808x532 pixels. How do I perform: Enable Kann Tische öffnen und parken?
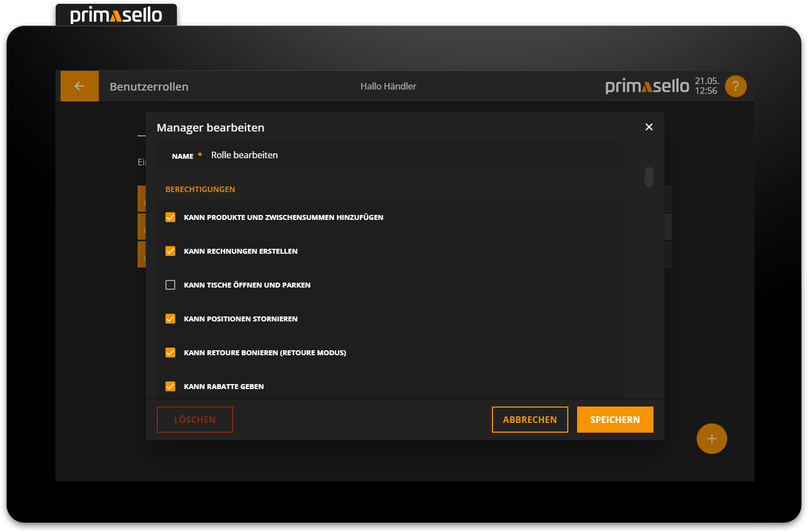(x=170, y=285)
